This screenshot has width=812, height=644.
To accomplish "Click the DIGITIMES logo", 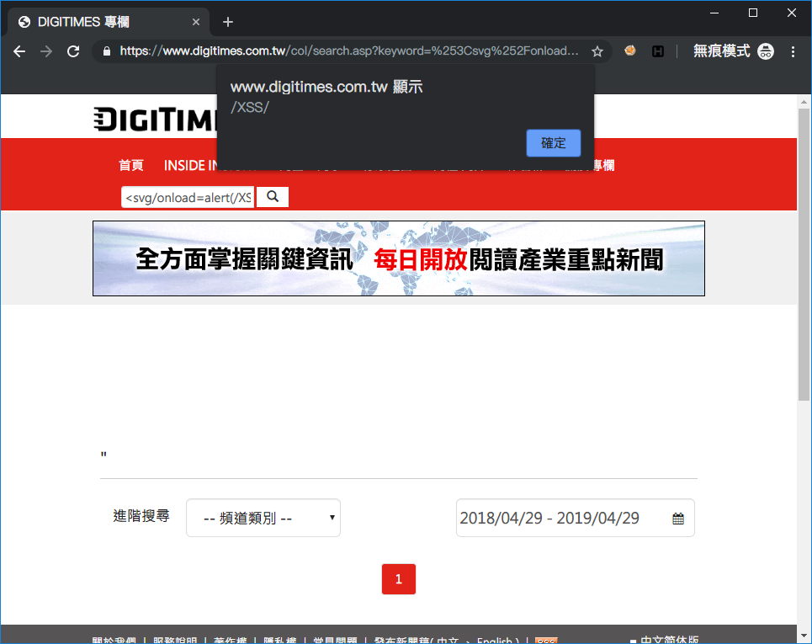I will (x=156, y=120).
